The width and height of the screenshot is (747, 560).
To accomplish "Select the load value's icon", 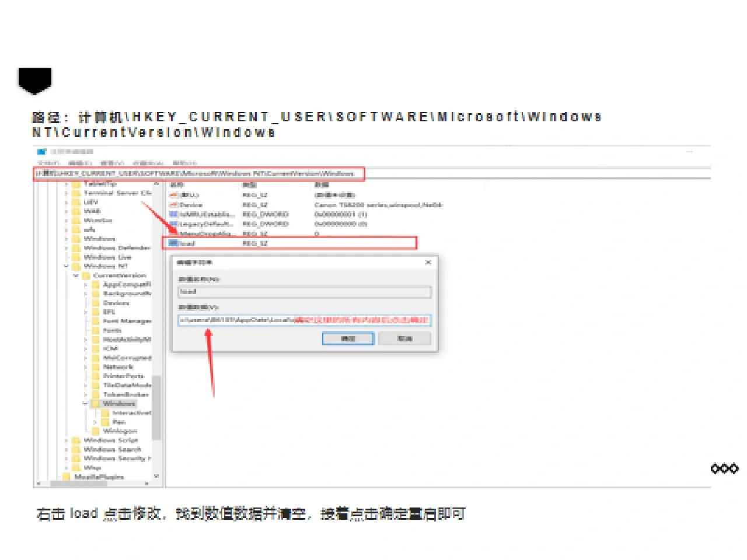I will tap(173, 243).
